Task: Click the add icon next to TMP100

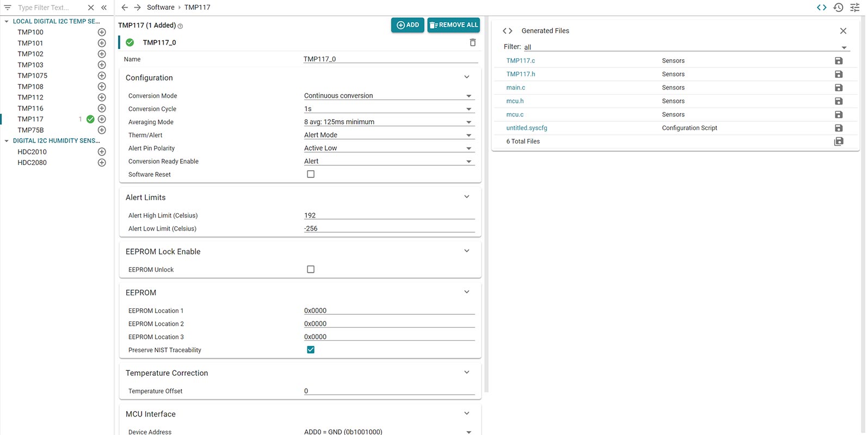Action: (102, 32)
